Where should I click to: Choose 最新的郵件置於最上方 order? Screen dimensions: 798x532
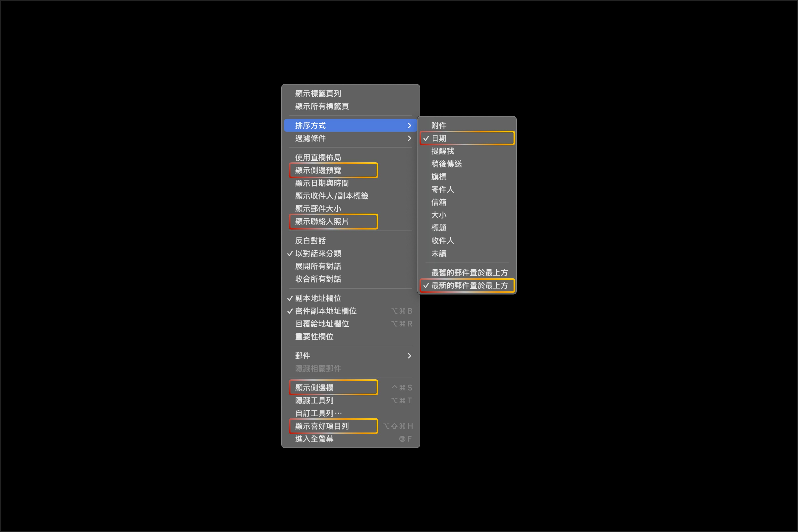(469, 286)
